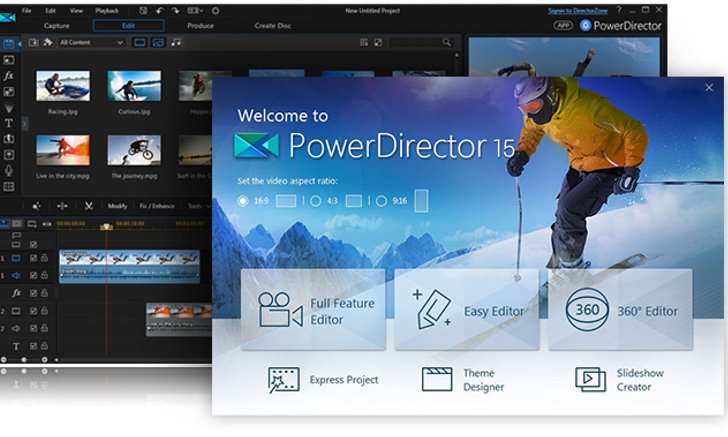Launch the Easy Editor
Image resolution: width=728 pixels, height=437 pixels.
pyautogui.click(x=467, y=310)
